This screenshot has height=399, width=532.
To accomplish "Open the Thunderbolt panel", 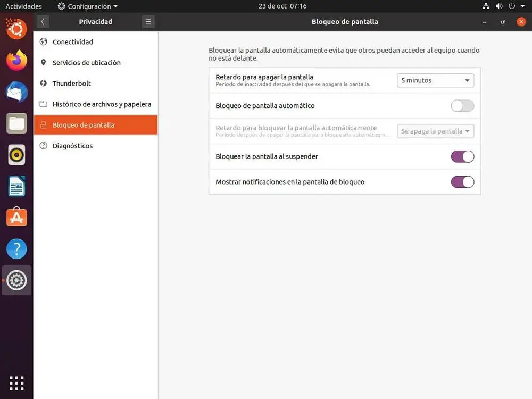I will [x=96, y=83].
